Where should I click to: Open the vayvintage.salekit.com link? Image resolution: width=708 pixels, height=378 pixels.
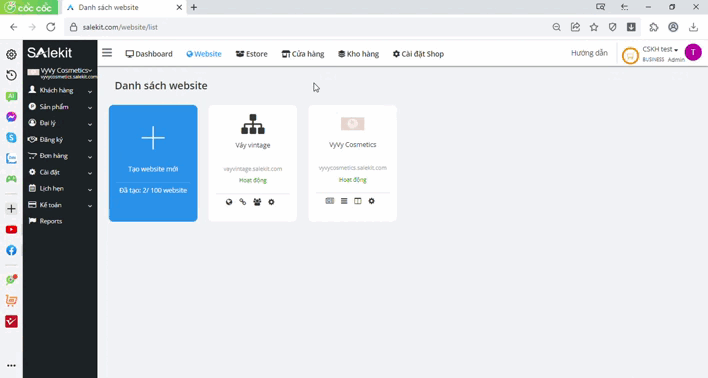pyautogui.click(x=253, y=169)
